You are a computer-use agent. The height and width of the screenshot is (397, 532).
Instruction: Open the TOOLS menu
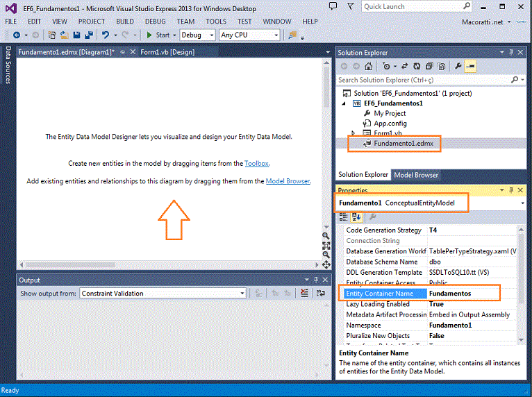216,22
